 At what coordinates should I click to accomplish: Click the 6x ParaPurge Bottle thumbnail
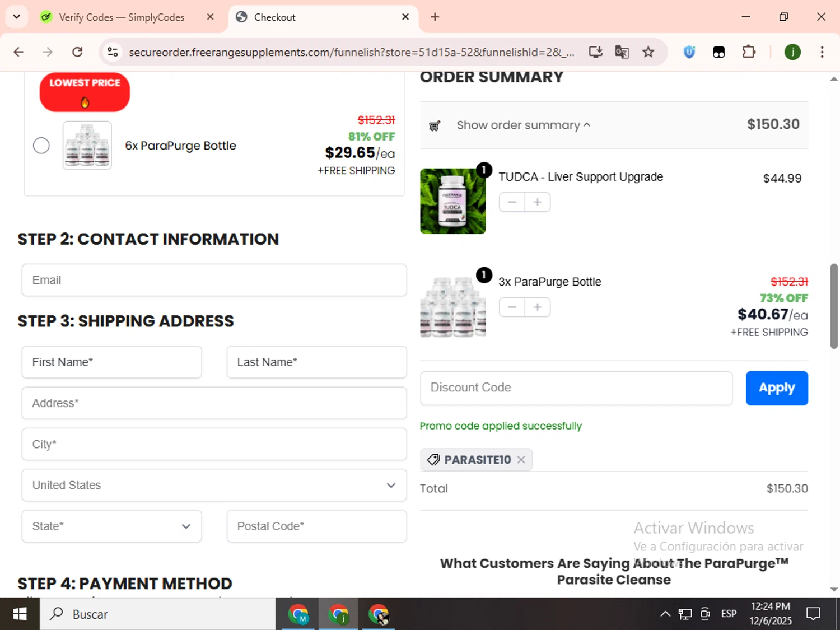87,146
